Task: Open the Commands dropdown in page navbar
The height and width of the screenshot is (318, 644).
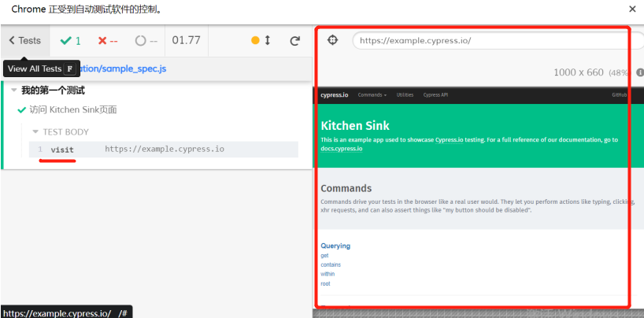Action: tap(372, 95)
